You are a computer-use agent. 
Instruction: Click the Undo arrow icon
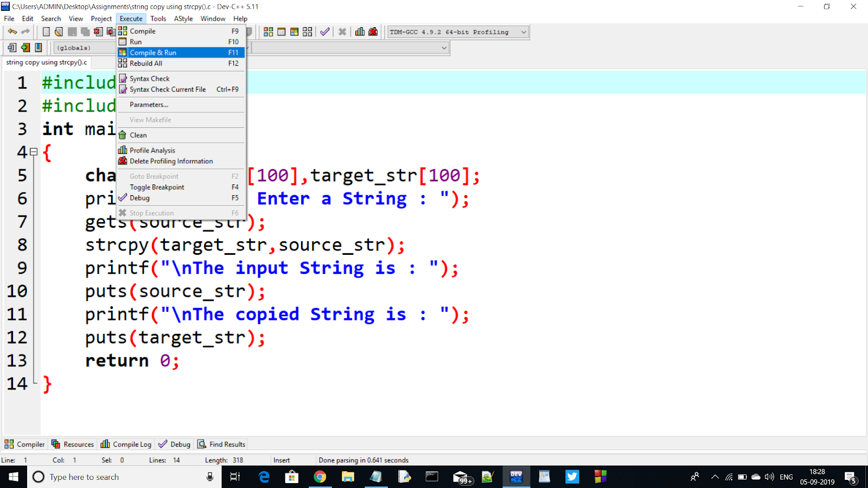(12, 31)
